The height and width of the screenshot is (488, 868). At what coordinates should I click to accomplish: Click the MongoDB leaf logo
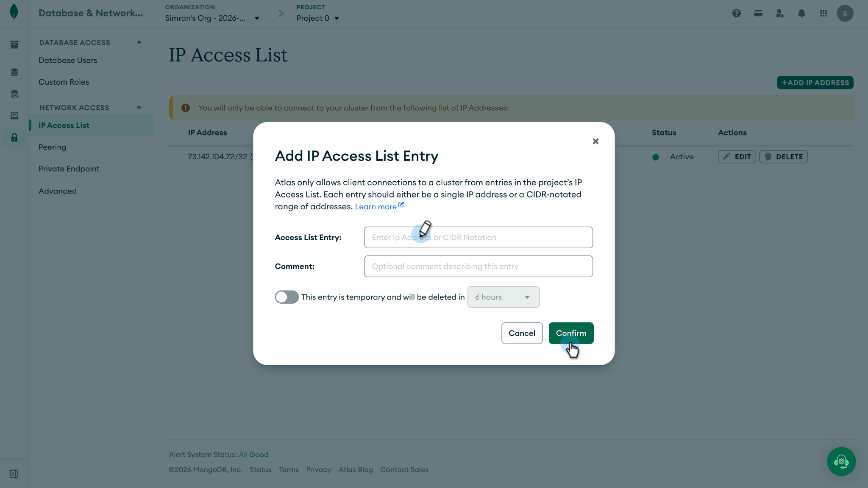point(14,12)
